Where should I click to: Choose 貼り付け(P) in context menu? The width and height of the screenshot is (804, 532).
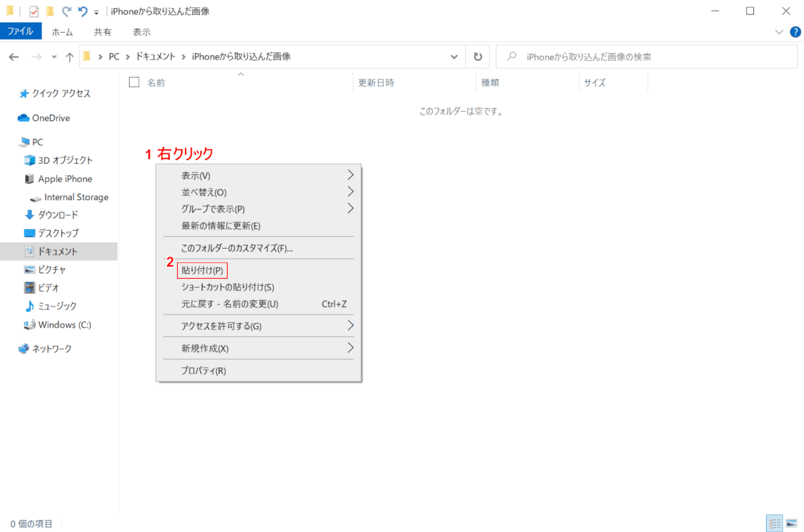click(x=258, y=271)
